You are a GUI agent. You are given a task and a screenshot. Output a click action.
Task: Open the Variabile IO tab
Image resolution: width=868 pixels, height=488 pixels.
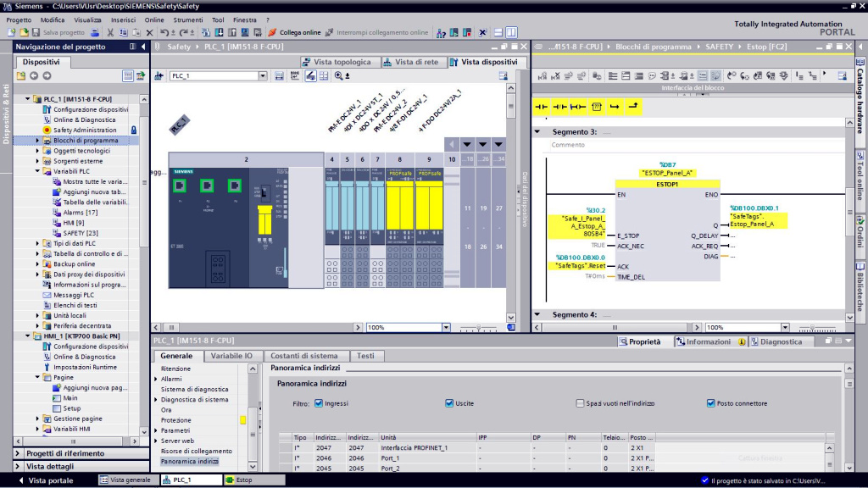point(231,356)
